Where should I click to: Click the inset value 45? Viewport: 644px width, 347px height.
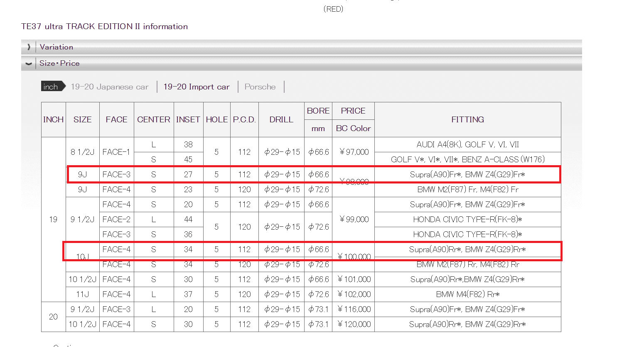(188, 159)
